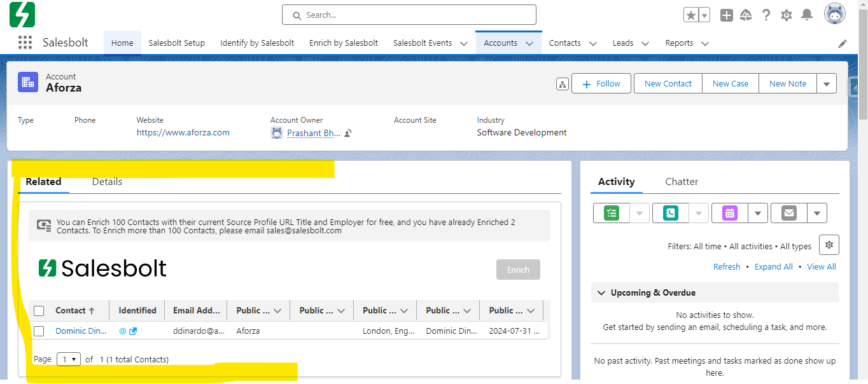Expand the Salesbolt Events nav dropdown

(x=463, y=43)
